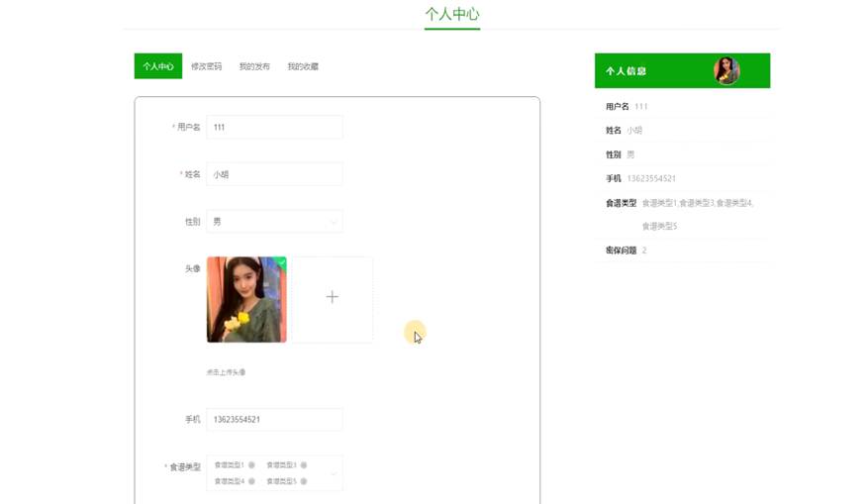This screenshot has height=504, width=868.
Task: Click the upload avatar hint text under the avatar
Action: tap(227, 372)
